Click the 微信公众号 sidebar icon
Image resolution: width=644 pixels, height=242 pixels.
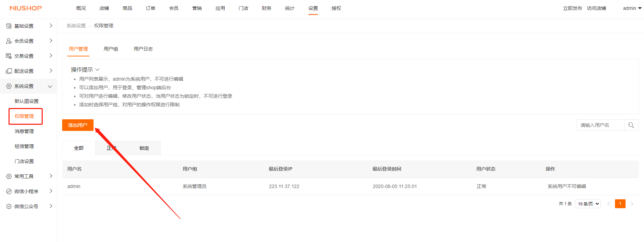pyautogui.click(x=9, y=206)
